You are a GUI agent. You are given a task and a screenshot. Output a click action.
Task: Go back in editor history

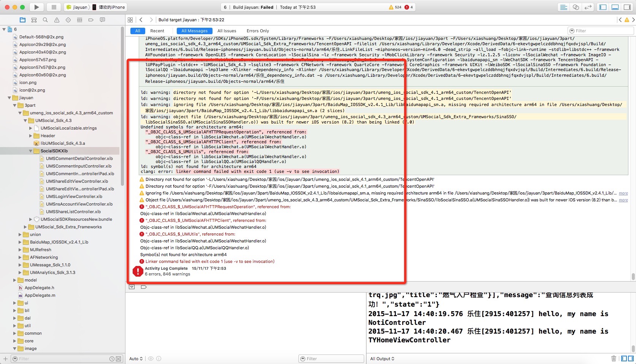pos(141,20)
